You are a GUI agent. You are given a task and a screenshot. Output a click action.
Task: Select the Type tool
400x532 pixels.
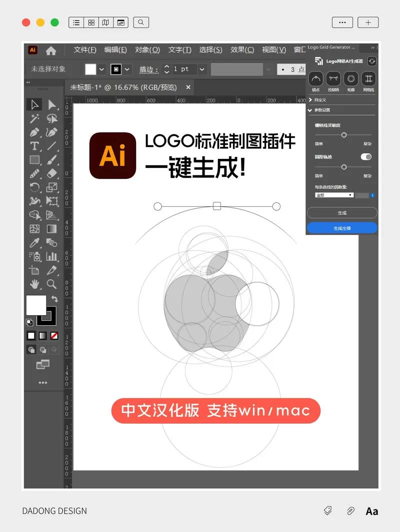pyautogui.click(x=34, y=146)
